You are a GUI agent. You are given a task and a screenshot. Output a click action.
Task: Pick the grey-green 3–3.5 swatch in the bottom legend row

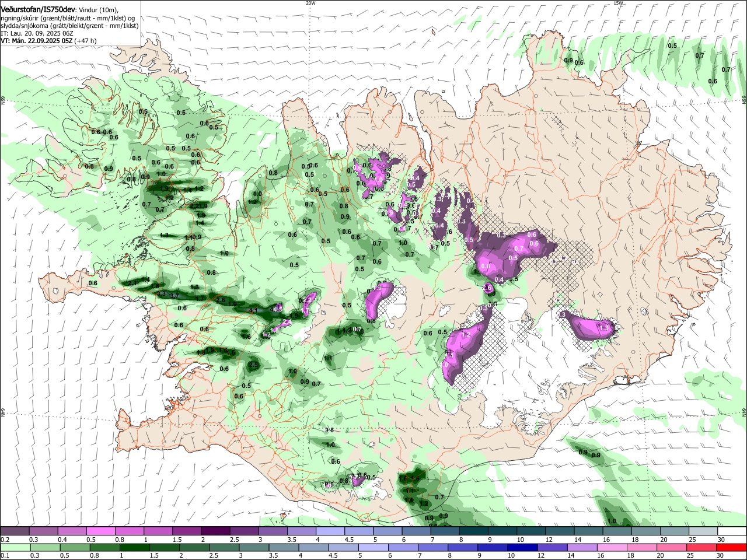pos(253,547)
